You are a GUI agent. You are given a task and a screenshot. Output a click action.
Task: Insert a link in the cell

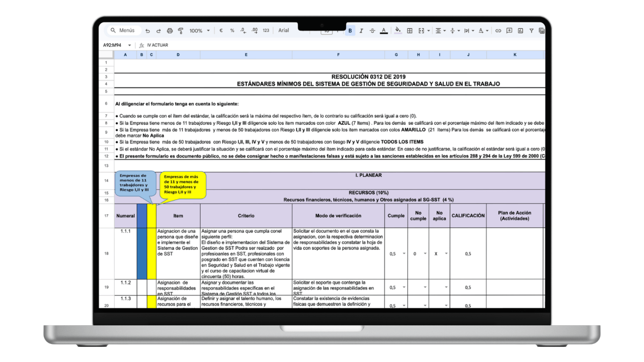498,30
